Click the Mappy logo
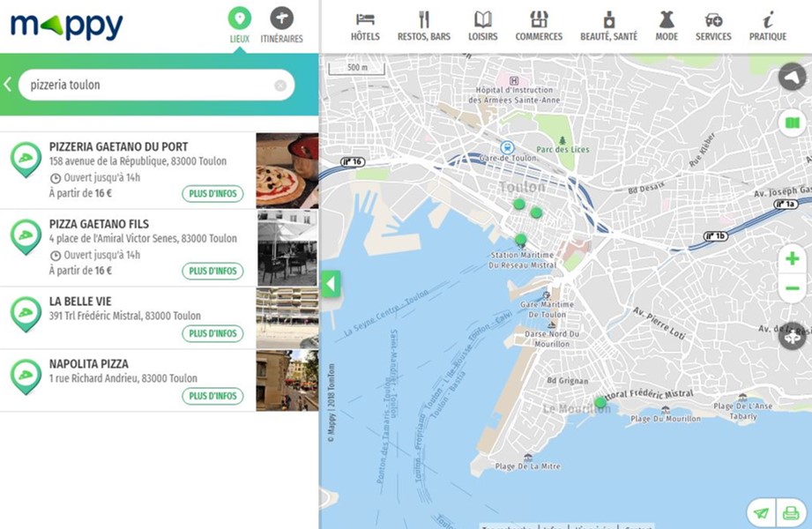 click(67, 26)
